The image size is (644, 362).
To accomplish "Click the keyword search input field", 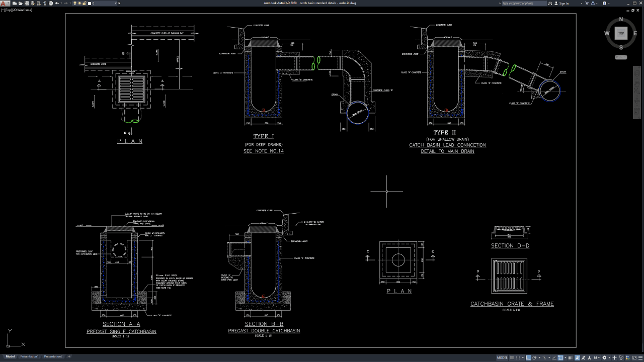I will click(x=524, y=3).
